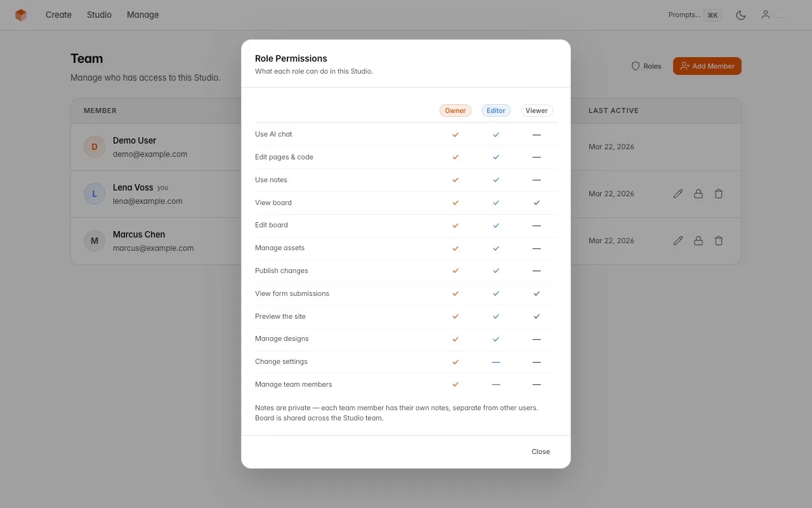Click the Add Member button
812x508 pixels.
tap(707, 65)
